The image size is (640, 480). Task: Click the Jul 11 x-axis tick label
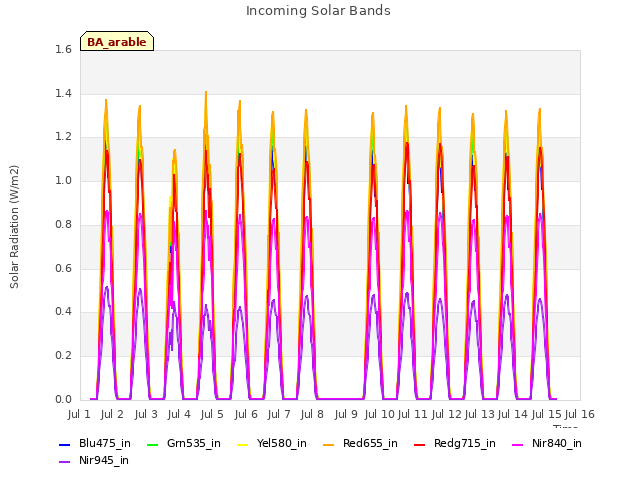tap(413, 414)
